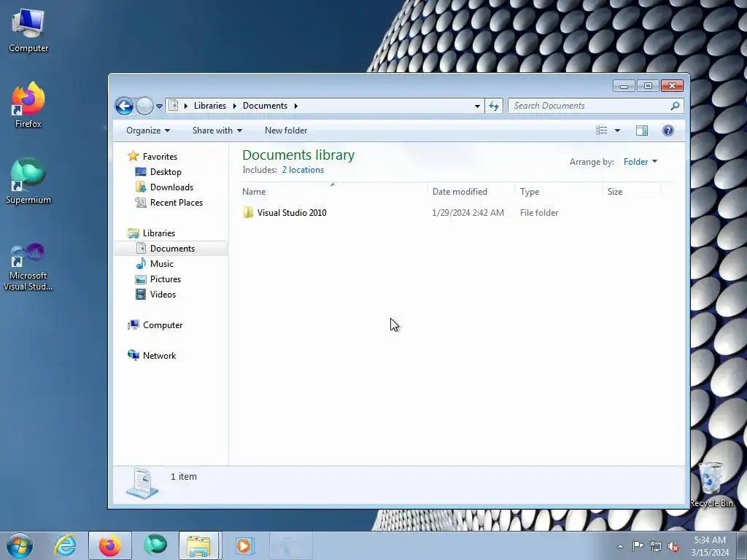Open the address bar history dropdown
The height and width of the screenshot is (560, 747).
click(x=477, y=106)
